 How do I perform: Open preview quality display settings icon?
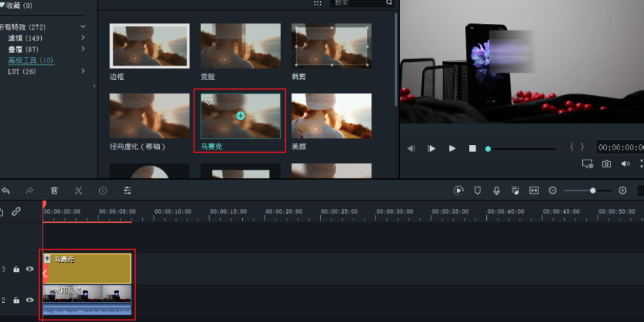(x=588, y=164)
